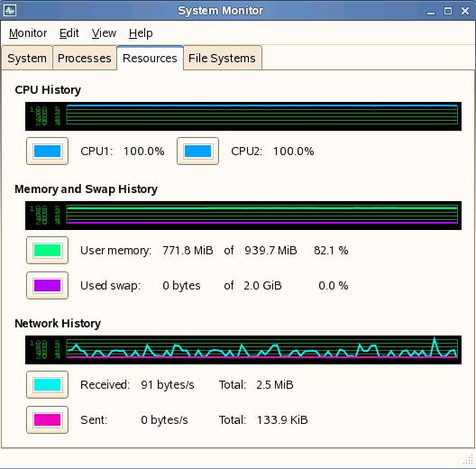This screenshot has height=469, width=476.
Task: Click the 91 bytes/s received rate
Action: tap(168, 384)
